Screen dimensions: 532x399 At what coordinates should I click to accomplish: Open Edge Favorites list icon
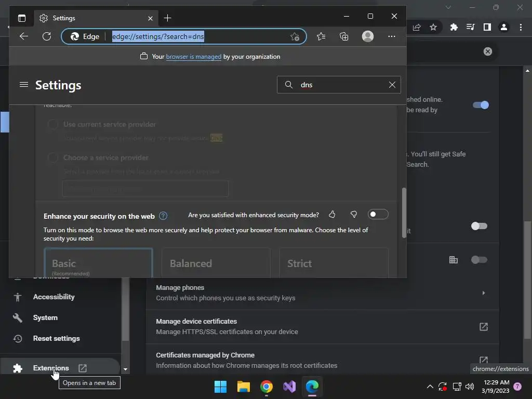[x=321, y=36]
